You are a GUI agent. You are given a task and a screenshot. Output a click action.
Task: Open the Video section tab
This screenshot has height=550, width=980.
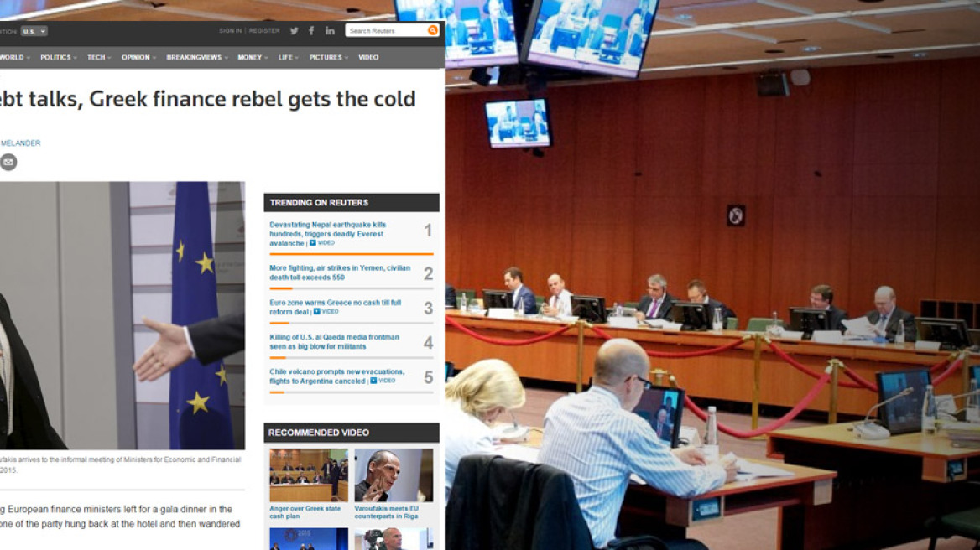point(368,57)
